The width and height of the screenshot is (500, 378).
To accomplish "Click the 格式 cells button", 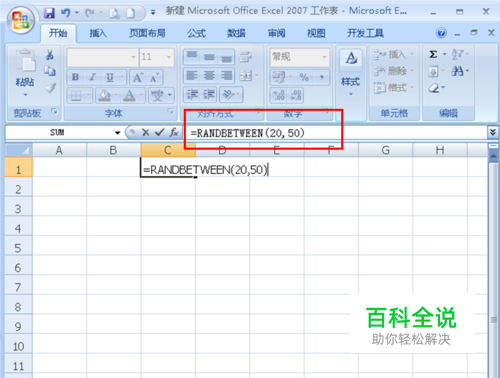I will click(394, 88).
